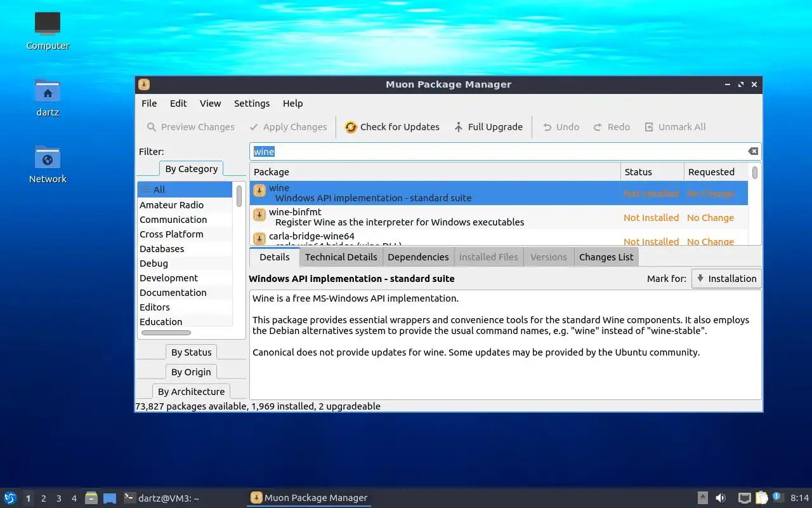Click Full Upgrade toolbar button
This screenshot has height=508, width=812.
pos(488,127)
